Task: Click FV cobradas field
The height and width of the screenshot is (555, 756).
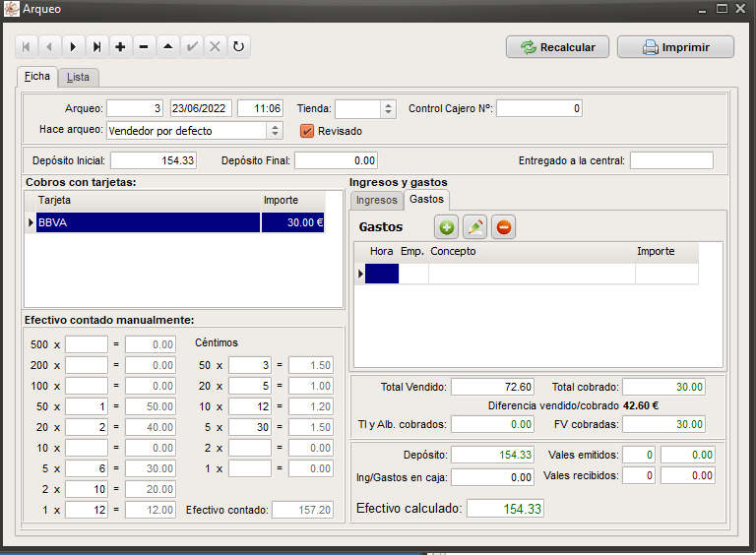Action: pyautogui.click(x=663, y=424)
